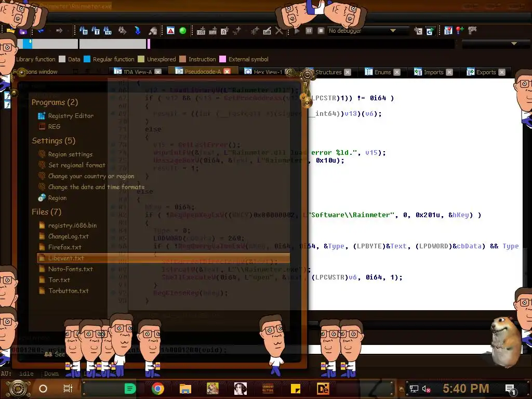Click the debugger Pause button
532x399 pixels.
click(309, 31)
